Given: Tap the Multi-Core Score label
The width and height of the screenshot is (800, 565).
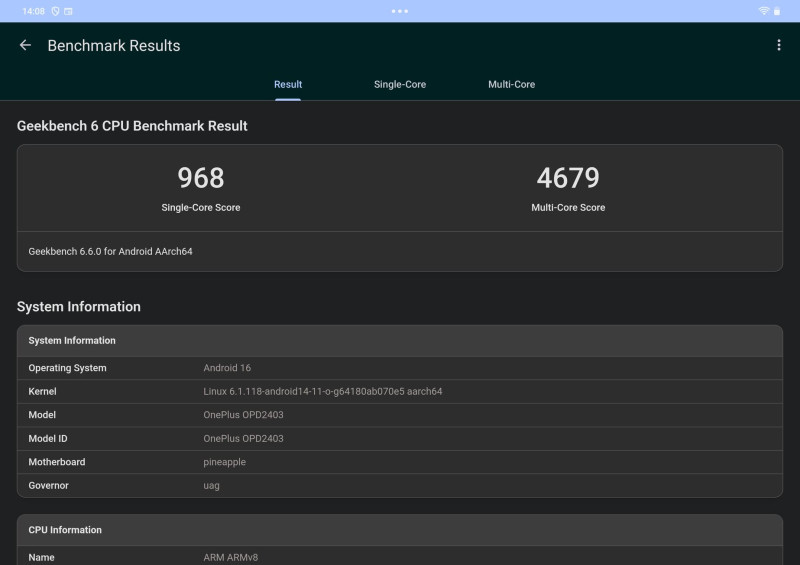Looking at the screenshot, I should coord(568,207).
